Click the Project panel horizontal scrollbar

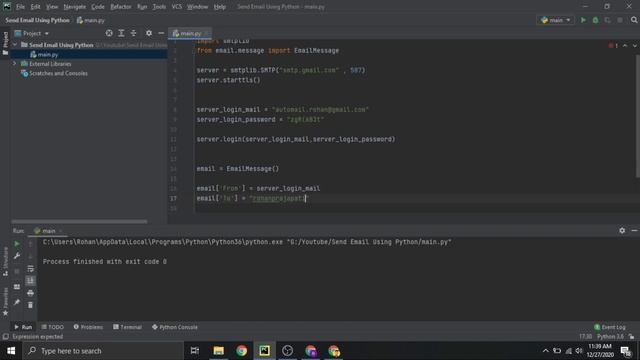point(80,222)
